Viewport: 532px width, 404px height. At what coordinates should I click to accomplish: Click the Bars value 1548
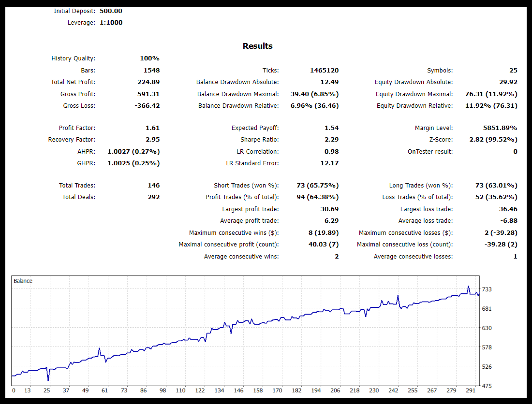coord(152,71)
